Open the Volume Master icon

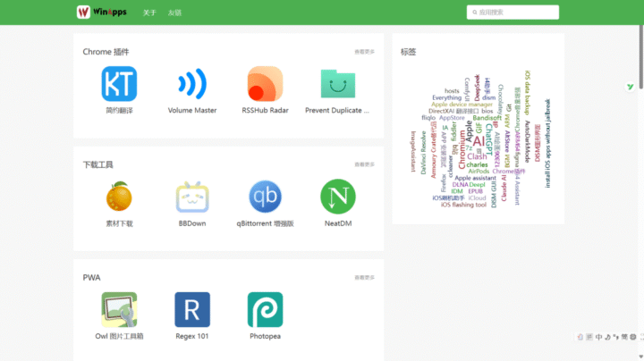coord(192,84)
